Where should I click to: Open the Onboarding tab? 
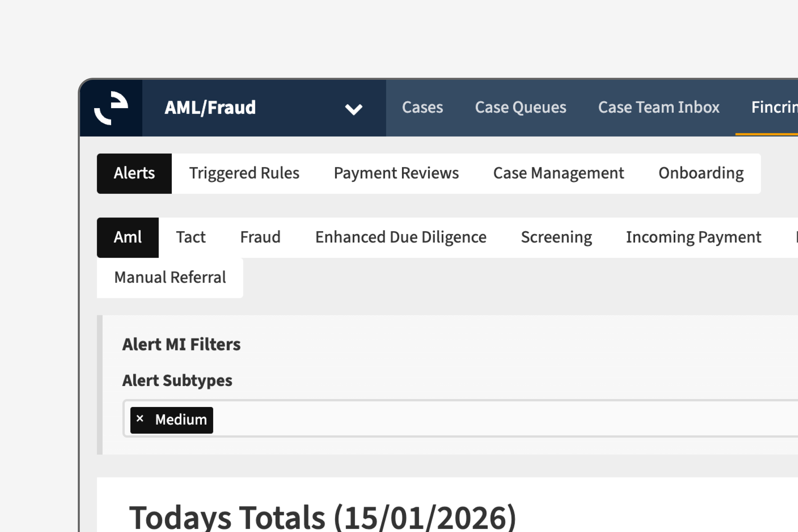701,173
